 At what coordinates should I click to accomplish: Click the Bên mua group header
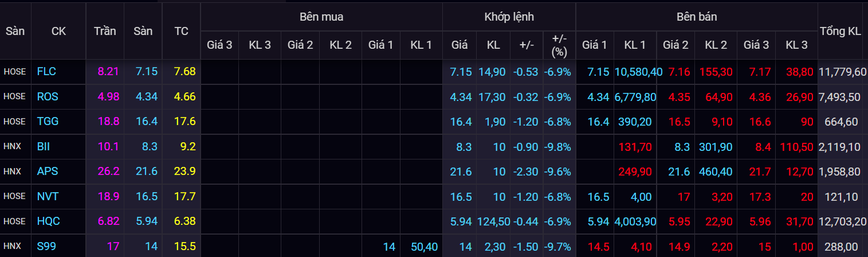point(321,17)
